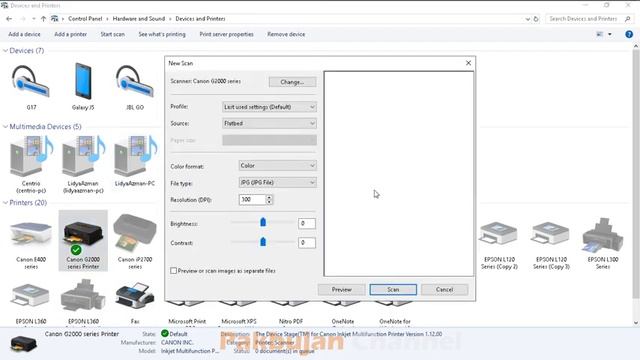640x360 pixels.
Task: Click the change view icon
Action: [x=600, y=34]
